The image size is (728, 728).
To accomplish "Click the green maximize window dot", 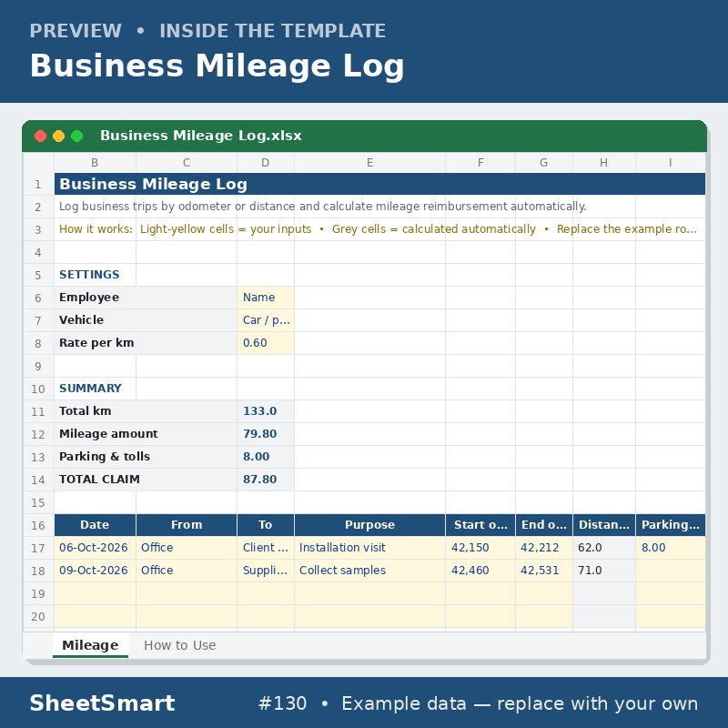I will (77, 136).
